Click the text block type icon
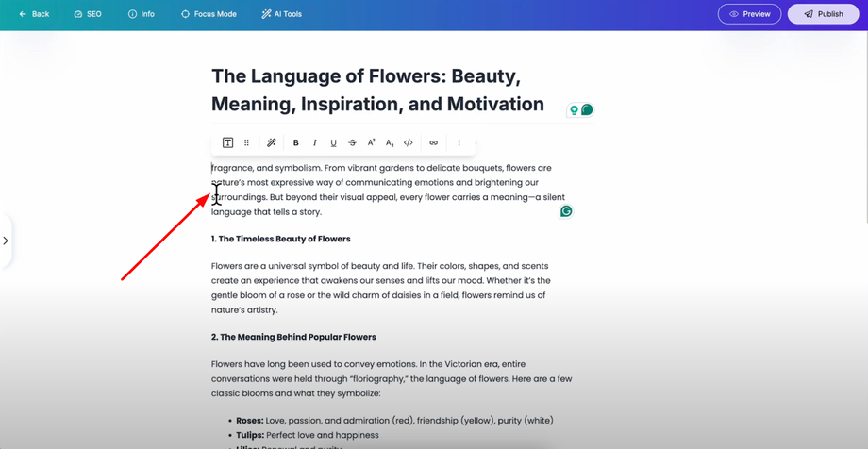Image resolution: width=868 pixels, height=449 pixels. 227,142
